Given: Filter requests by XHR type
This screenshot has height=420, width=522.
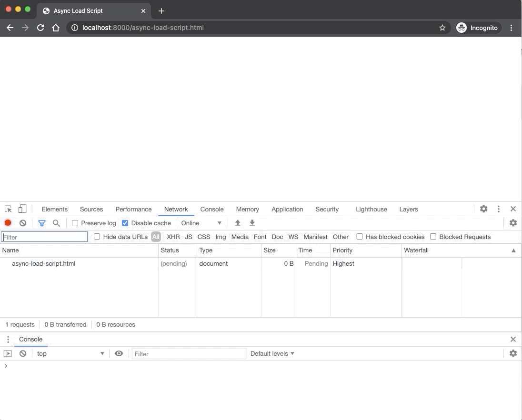Looking at the screenshot, I should pyautogui.click(x=173, y=237).
